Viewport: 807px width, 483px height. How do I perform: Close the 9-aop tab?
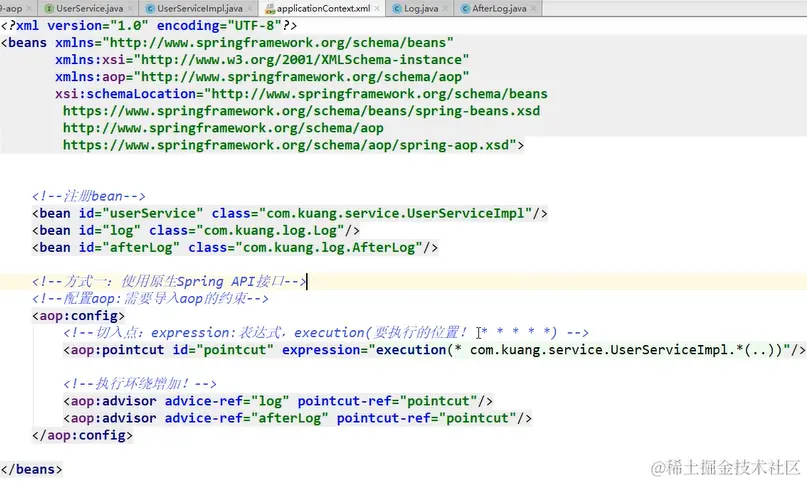[29, 8]
